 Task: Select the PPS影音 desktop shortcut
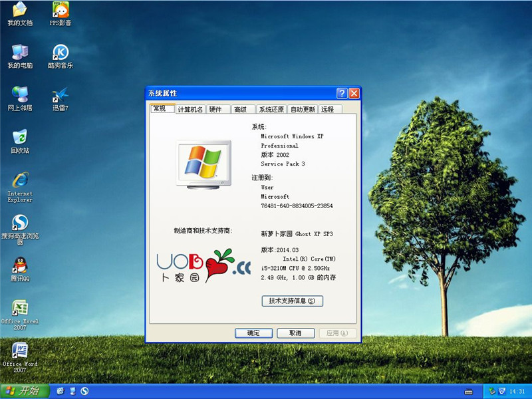(x=61, y=13)
